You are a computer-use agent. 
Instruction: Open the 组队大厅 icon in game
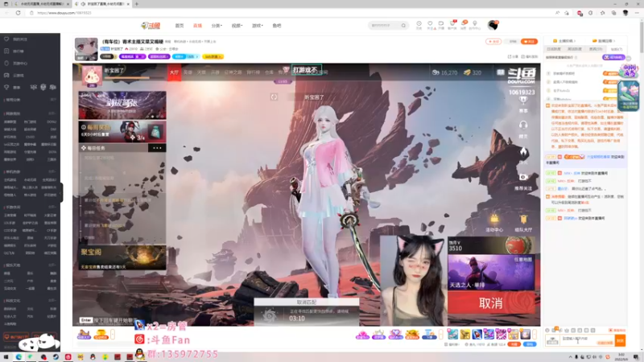(523, 224)
